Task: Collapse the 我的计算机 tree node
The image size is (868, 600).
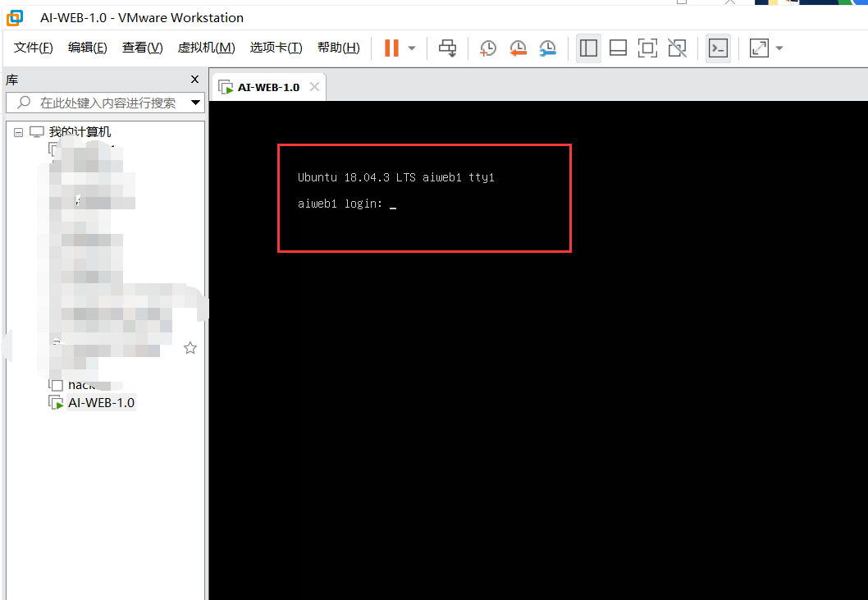Action: (18, 131)
